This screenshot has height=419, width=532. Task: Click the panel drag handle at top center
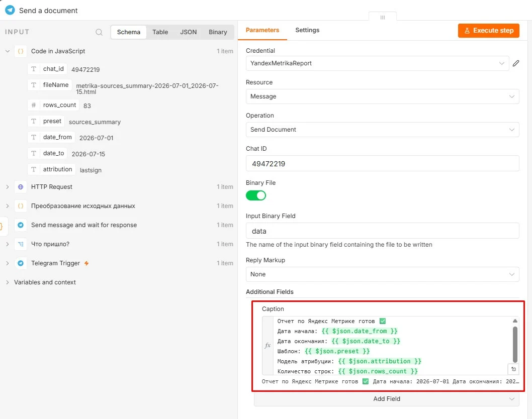coord(382,17)
